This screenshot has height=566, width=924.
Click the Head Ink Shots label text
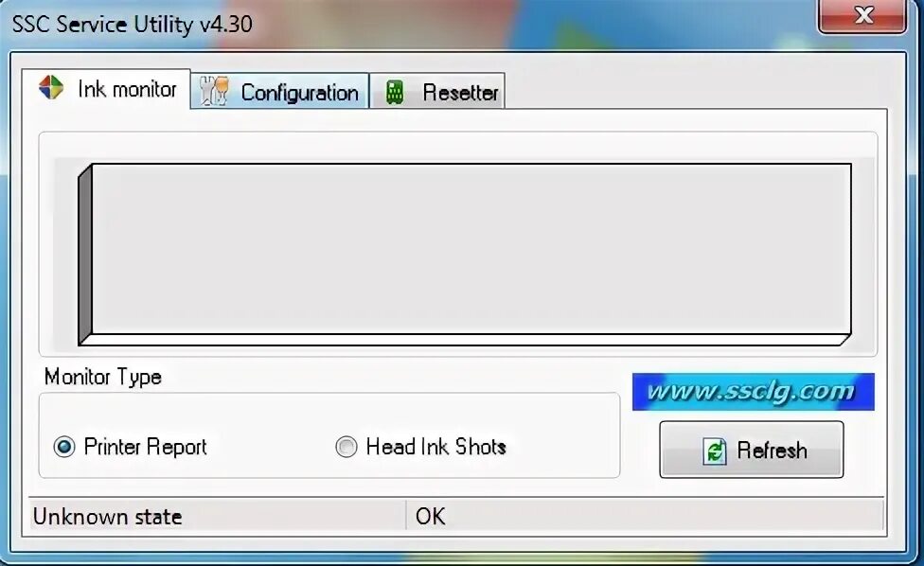(435, 446)
